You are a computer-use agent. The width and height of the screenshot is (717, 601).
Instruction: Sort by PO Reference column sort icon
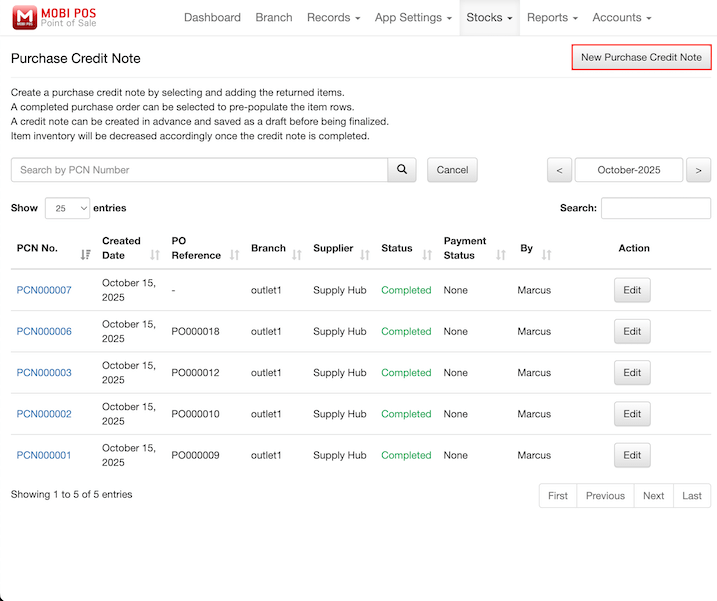[x=235, y=255]
